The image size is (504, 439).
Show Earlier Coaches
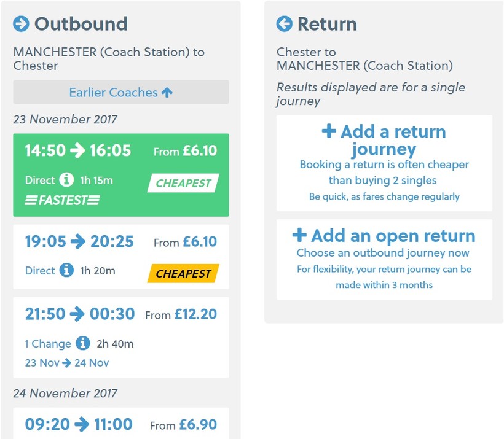click(120, 92)
